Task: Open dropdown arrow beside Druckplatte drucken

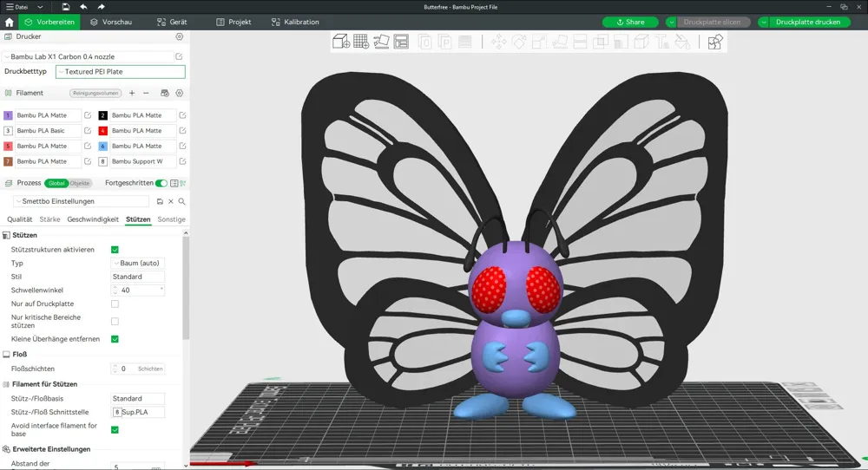Action: [763, 23]
